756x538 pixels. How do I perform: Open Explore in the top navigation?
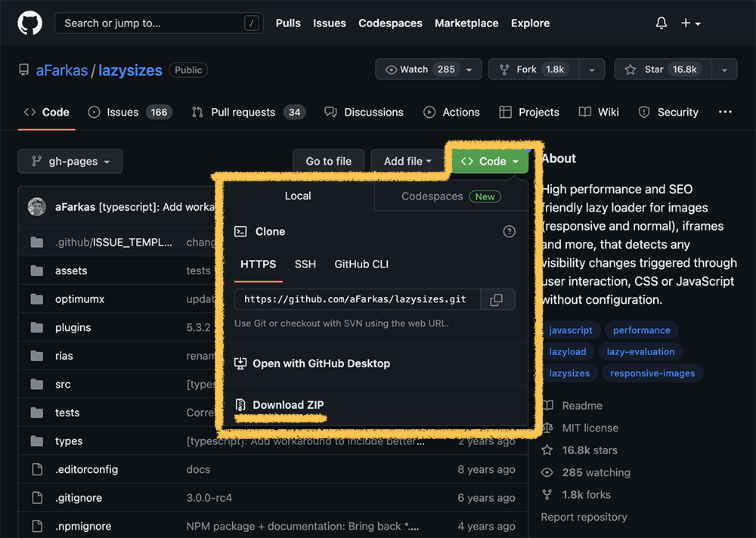point(531,23)
